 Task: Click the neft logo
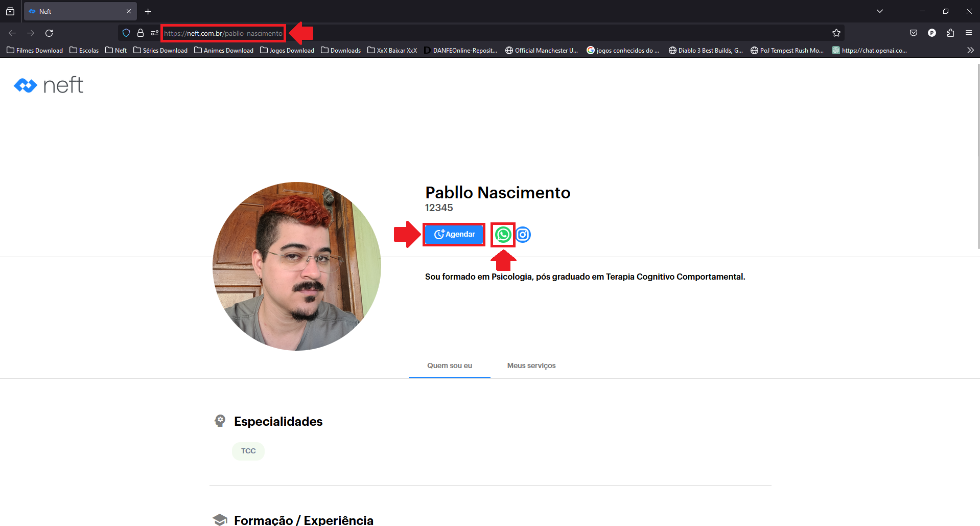click(x=49, y=85)
